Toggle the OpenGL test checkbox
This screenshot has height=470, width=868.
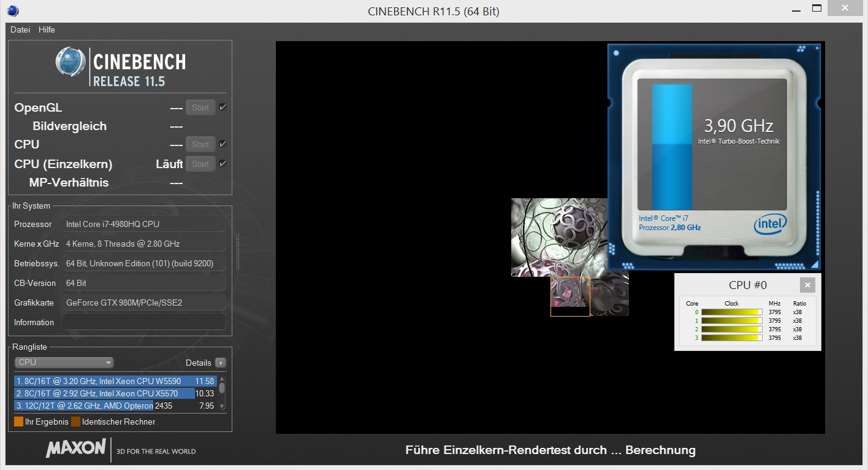click(223, 107)
